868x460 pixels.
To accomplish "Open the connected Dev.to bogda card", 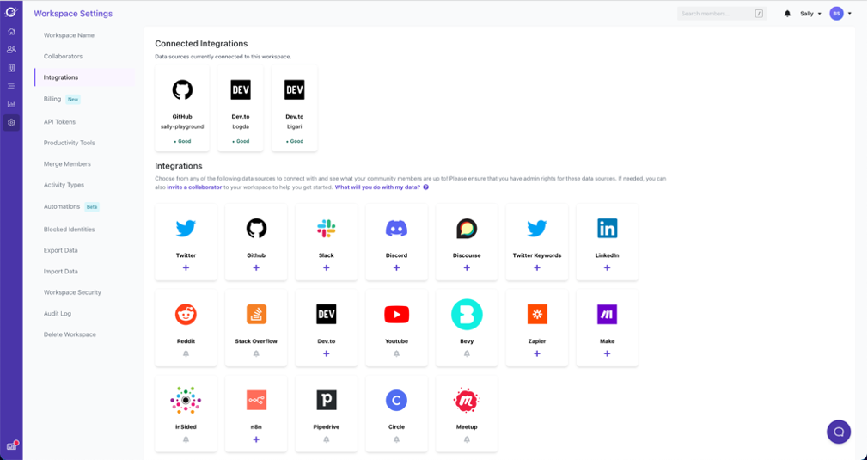I will (241, 108).
